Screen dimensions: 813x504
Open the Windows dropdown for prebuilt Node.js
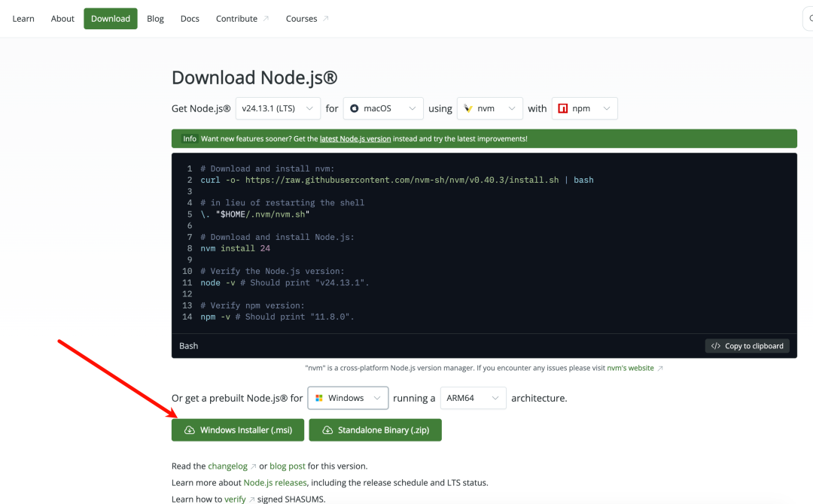point(348,398)
